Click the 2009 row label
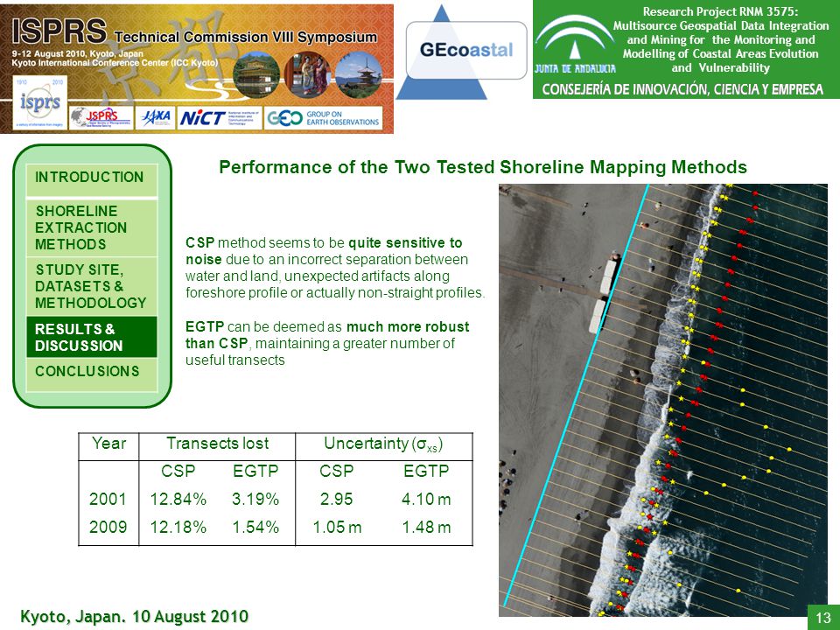This screenshot has height=630, width=840. [108, 527]
